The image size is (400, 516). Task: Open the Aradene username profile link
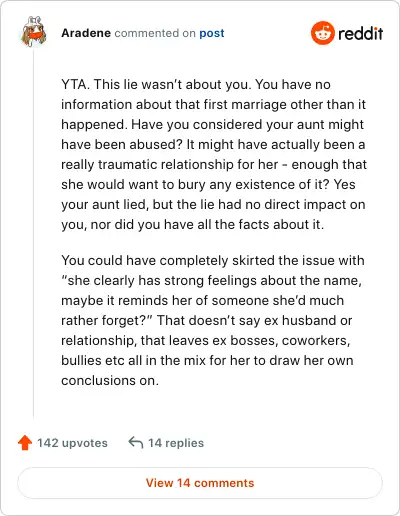tap(86, 33)
